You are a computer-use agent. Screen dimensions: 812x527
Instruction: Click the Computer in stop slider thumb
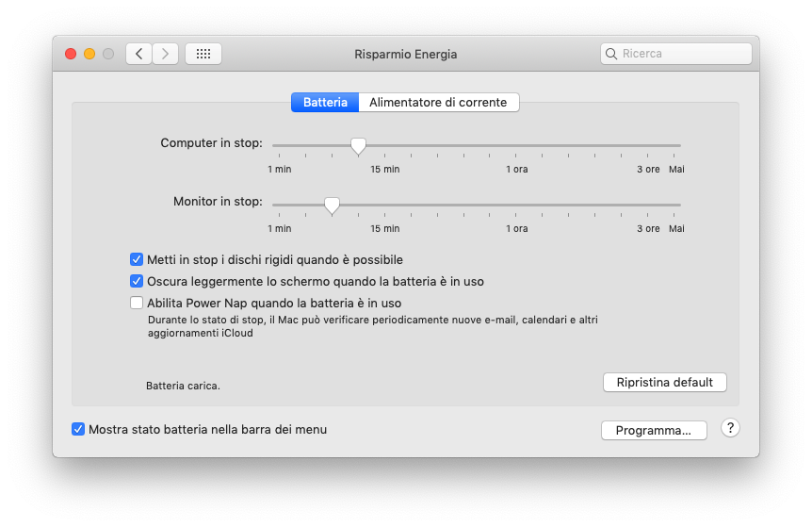click(358, 147)
